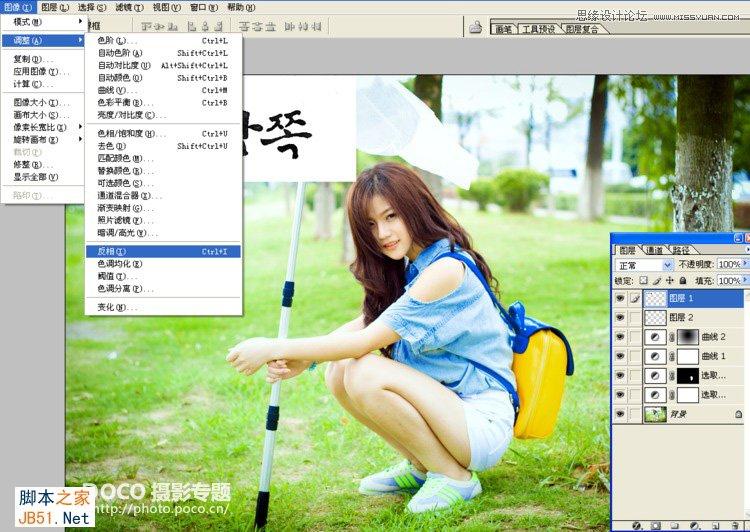
Task: Switch to the 通道 tab
Action: tap(654, 250)
